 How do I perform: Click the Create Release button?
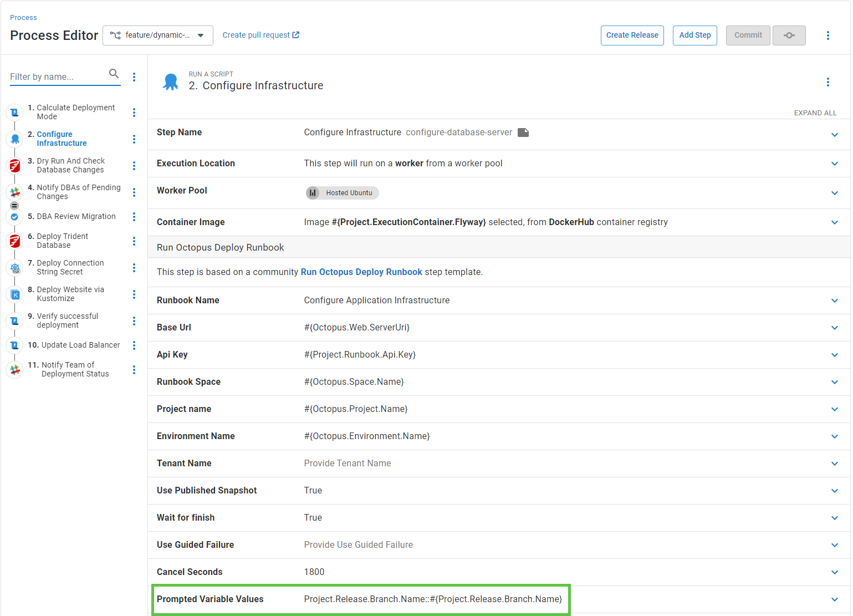click(632, 35)
